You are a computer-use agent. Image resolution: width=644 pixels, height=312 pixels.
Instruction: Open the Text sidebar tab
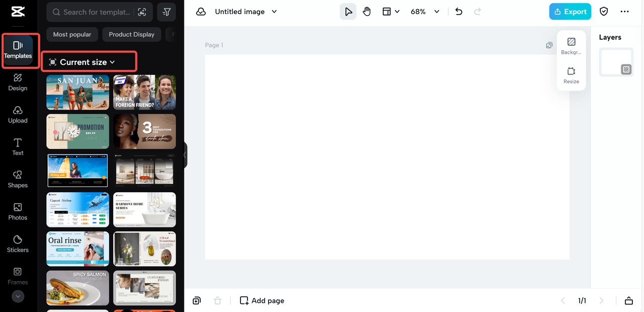(x=18, y=147)
